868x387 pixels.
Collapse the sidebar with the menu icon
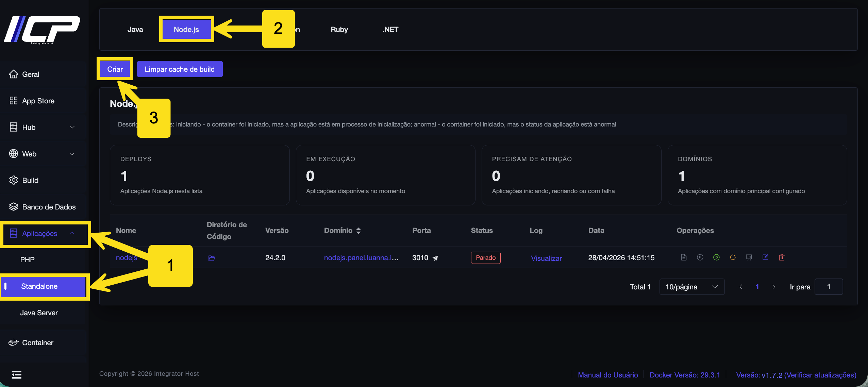tap(16, 374)
